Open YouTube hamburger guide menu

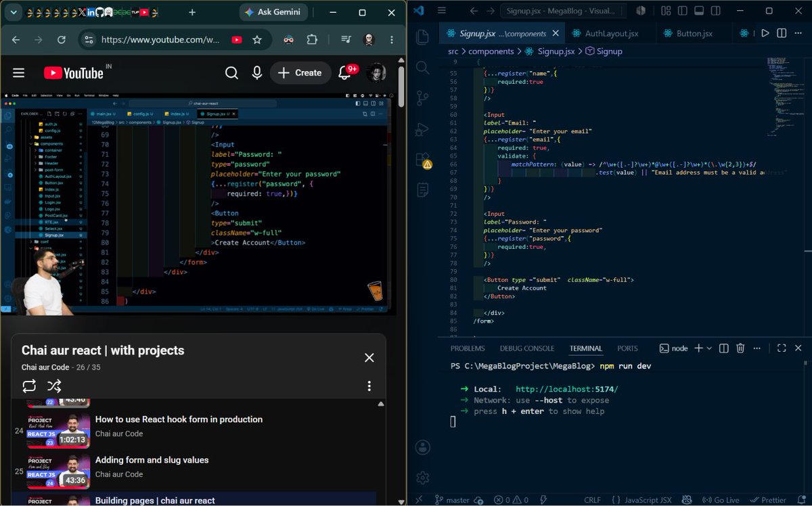(x=18, y=73)
